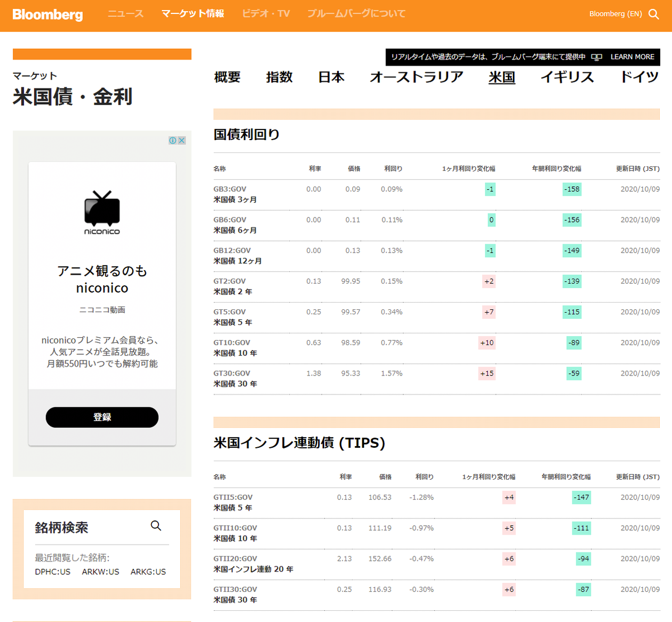Open GT2:GOV 米国債 2年 row
672x622 pixels.
click(x=437, y=287)
